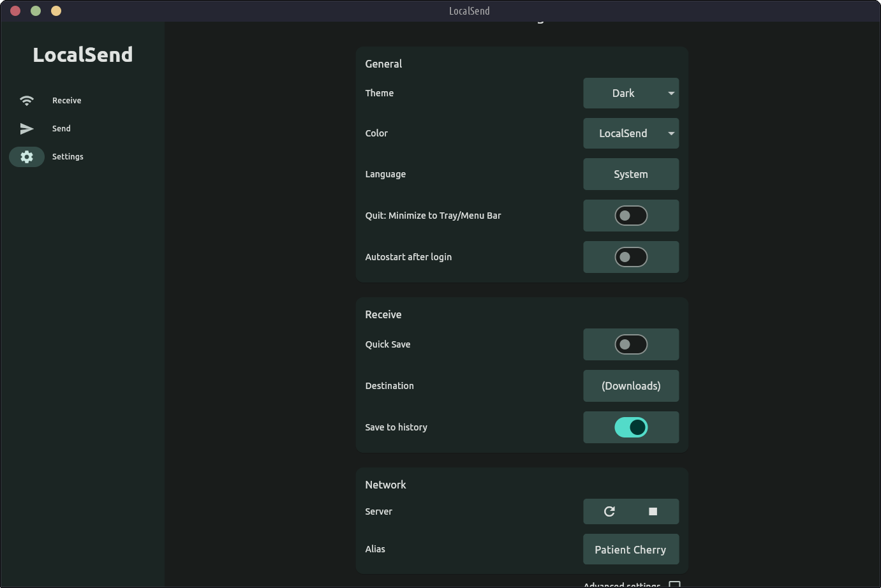Image resolution: width=881 pixels, height=588 pixels.
Task: Disable the Save to history switch
Action: [631, 427]
